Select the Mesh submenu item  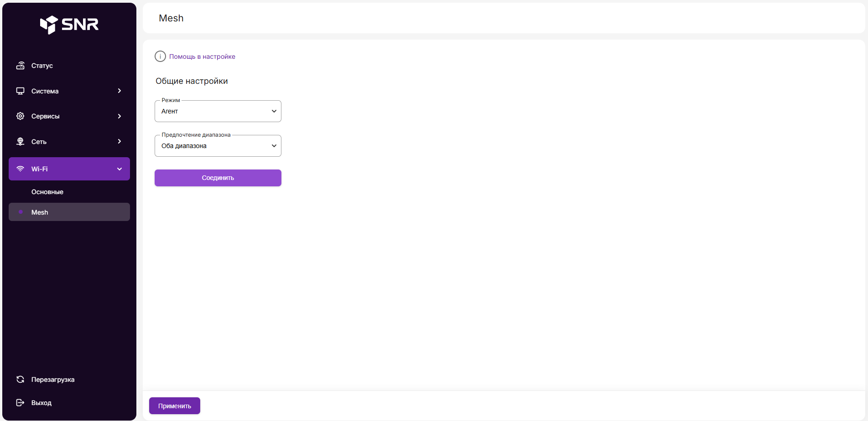click(40, 212)
